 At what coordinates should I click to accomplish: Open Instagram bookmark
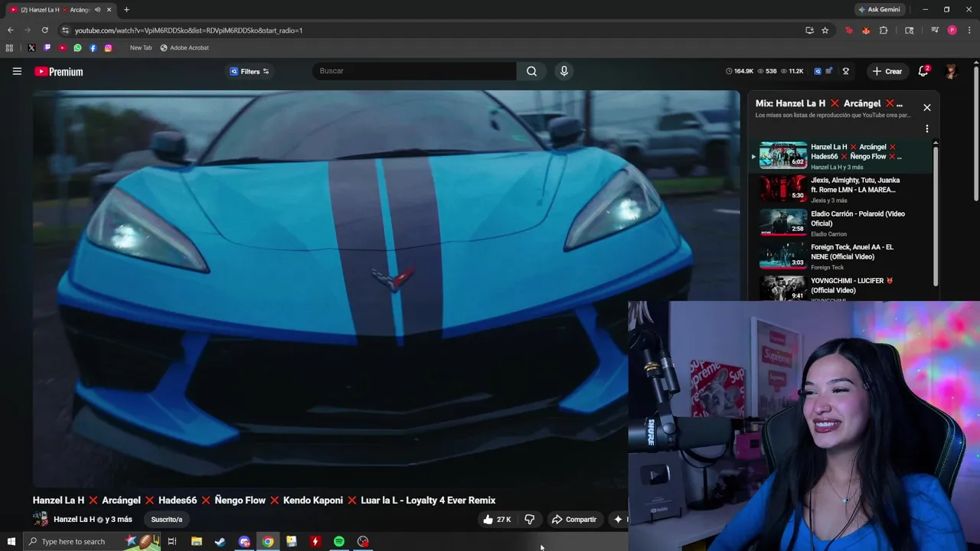(x=108, y=48)
